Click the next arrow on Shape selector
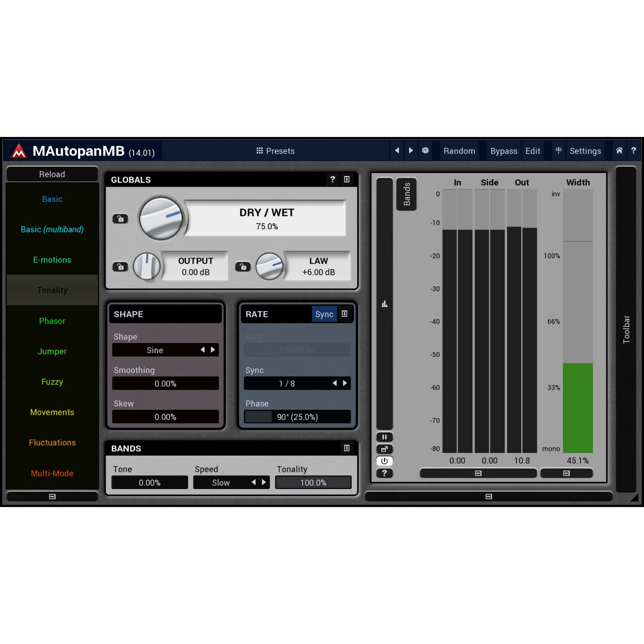This screenshot has width=644, height=644. [x=213, y=350]
